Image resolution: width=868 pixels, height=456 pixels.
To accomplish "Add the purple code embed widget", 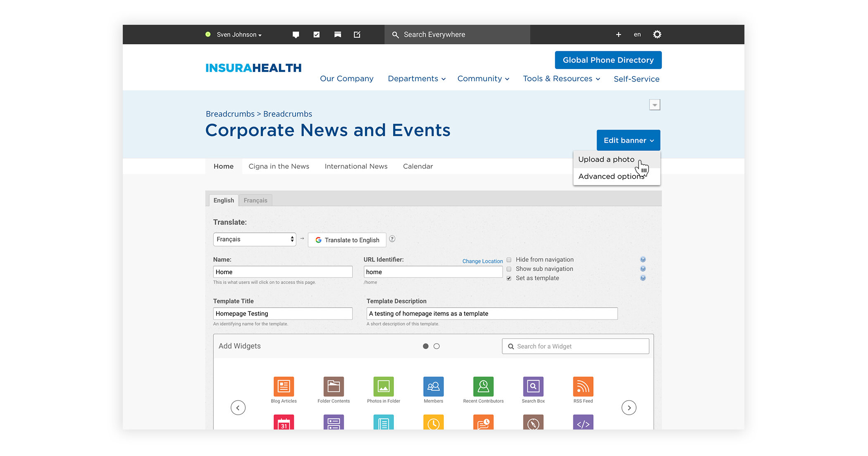I will tap(583, 422).
